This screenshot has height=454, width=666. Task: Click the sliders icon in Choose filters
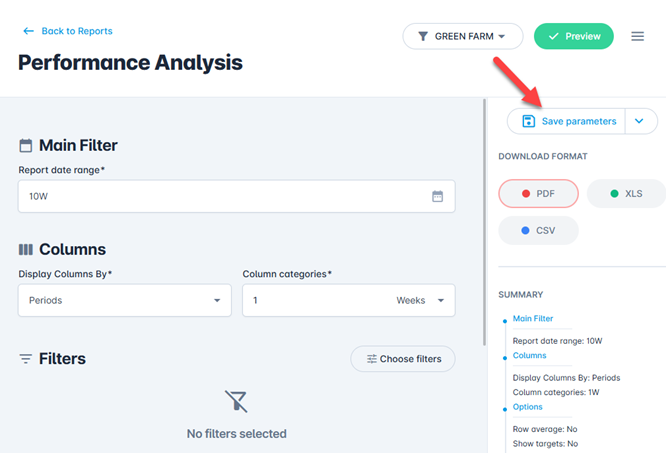372,359
